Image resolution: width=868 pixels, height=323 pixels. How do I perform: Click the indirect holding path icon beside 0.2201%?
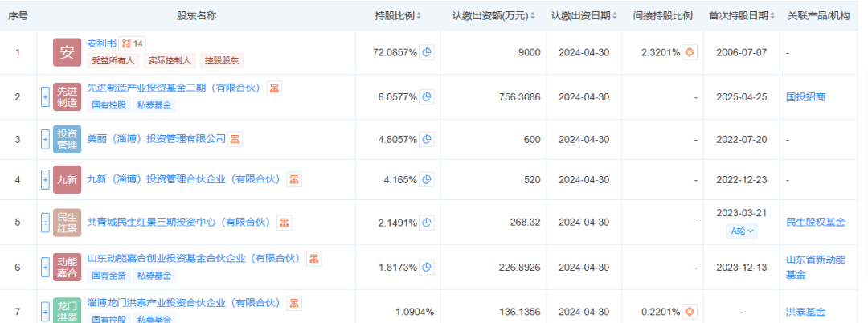click(690, 311)
